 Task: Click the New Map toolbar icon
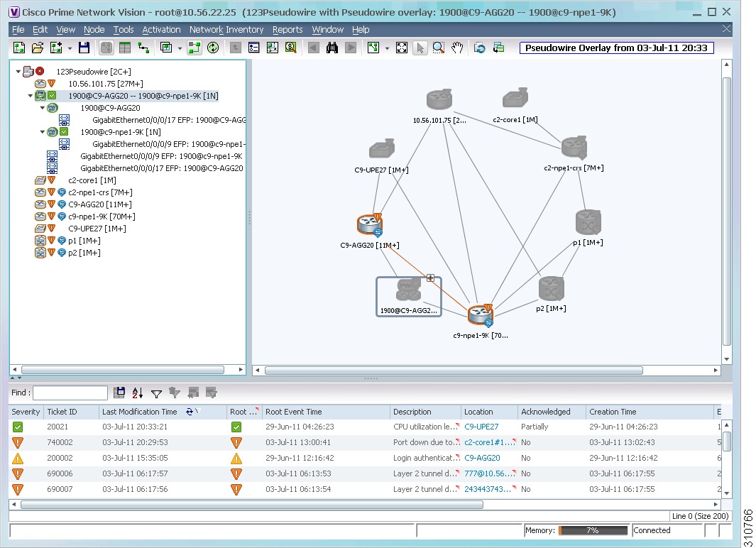point(18,48)
